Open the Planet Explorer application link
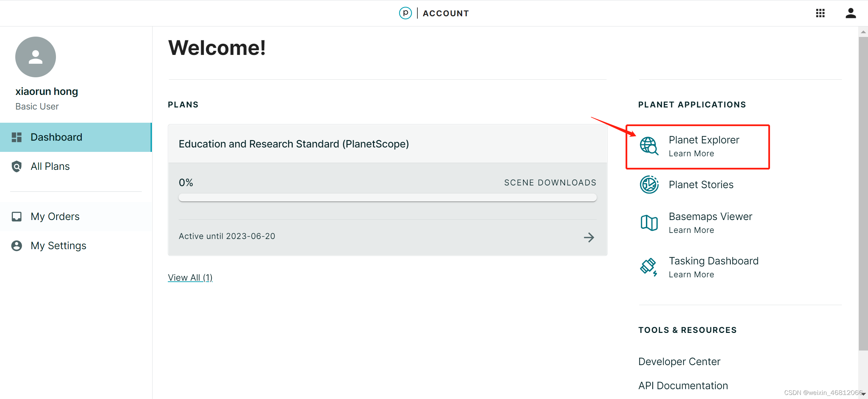The width and height of the screenshot is (868, 399). coord(704,140)
